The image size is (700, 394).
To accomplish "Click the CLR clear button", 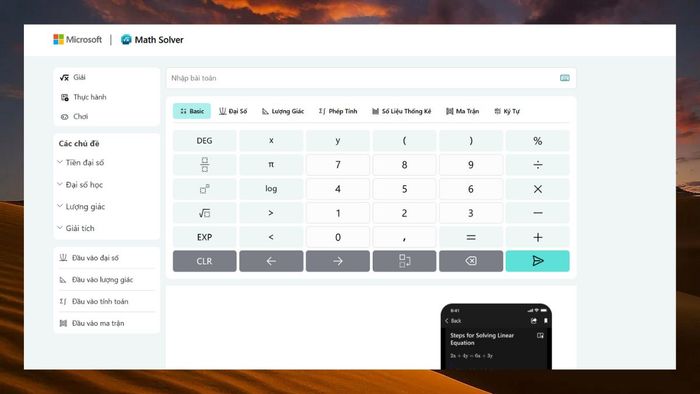I will (x=204, y=261).
